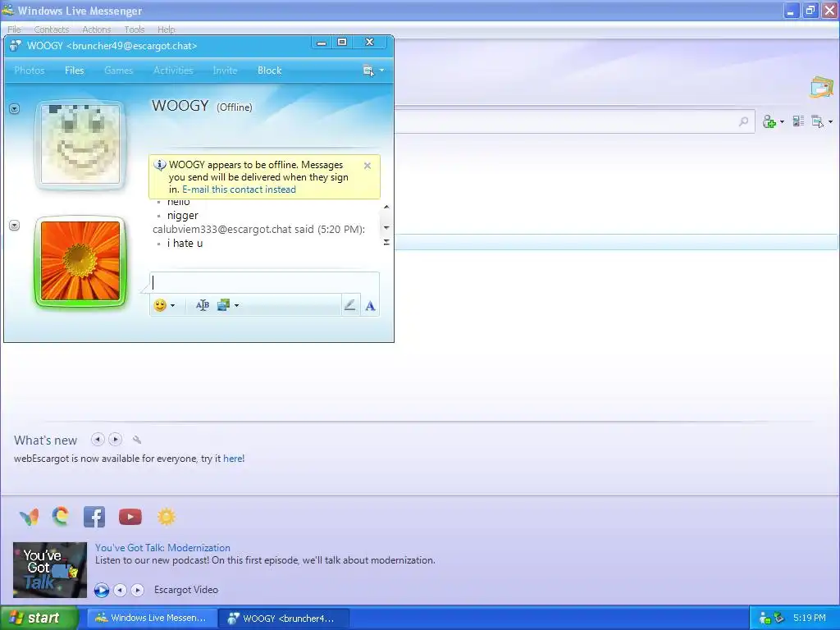
Task: Open the Actions menu
Action: pos(97,30)
